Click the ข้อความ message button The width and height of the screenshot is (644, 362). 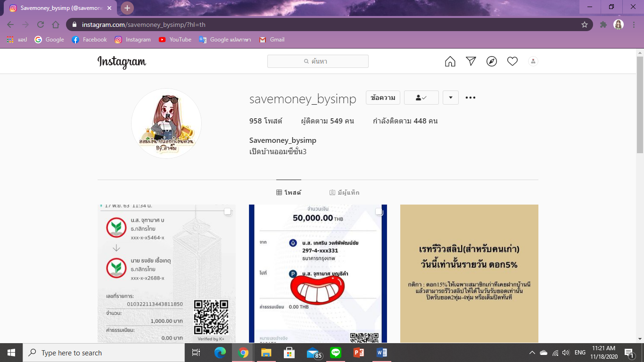[383, 98]
